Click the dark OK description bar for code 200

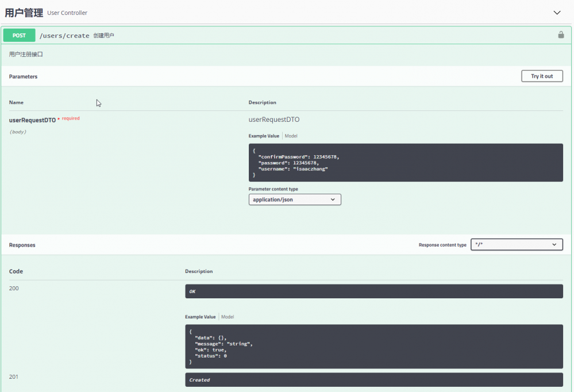pyautogui.click(x=373, y=291)
